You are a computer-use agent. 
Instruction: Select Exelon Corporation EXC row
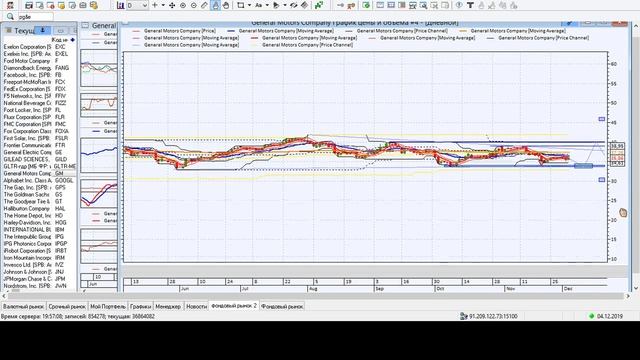click(x=39, y=47)
